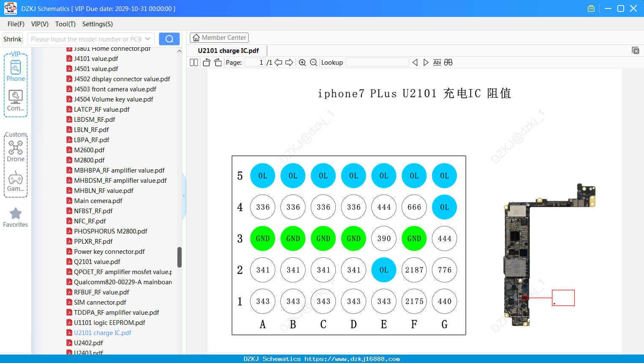Open File(F) menu
The height and width of the screenshot is (363, 644).
point(16,24)
